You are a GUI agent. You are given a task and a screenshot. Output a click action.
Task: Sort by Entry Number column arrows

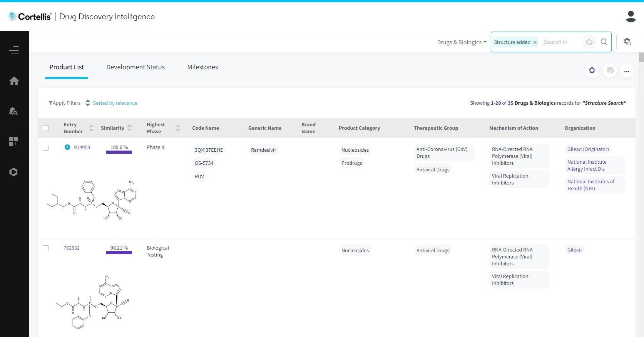pos(91,128)
